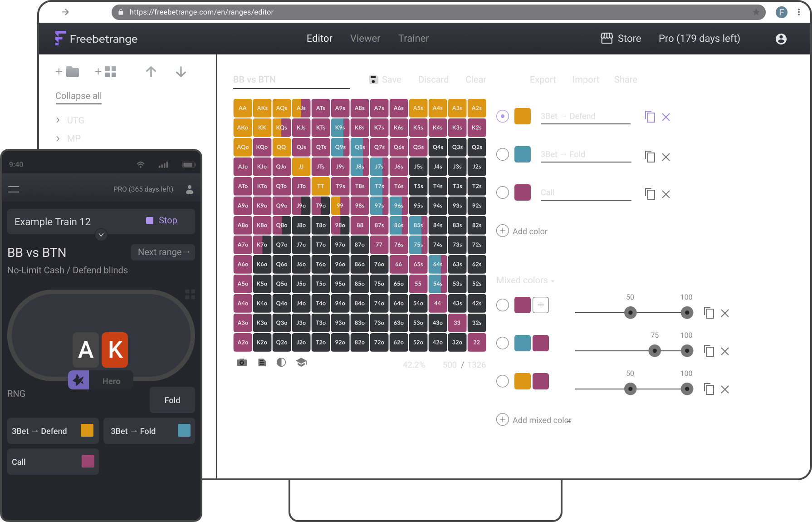Viewport: 812px width, 522px height.
Task: Delete the Call action with its X icon
Action: pyautogui.click(x=666, y=194)
